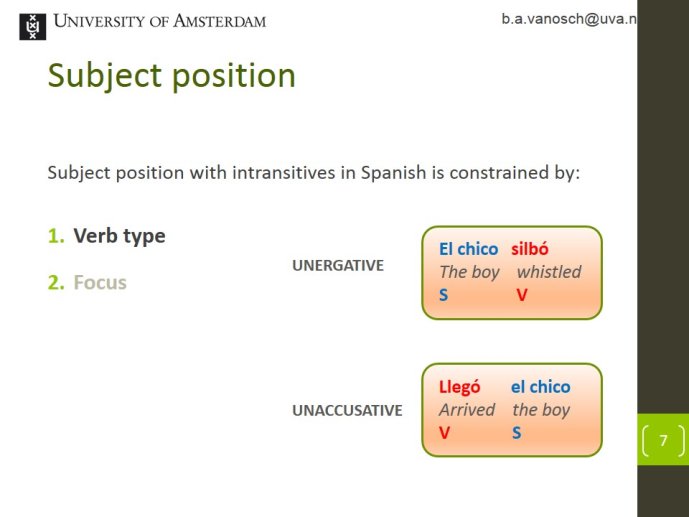Click the red word 'Llegó'

click(459, 387)
